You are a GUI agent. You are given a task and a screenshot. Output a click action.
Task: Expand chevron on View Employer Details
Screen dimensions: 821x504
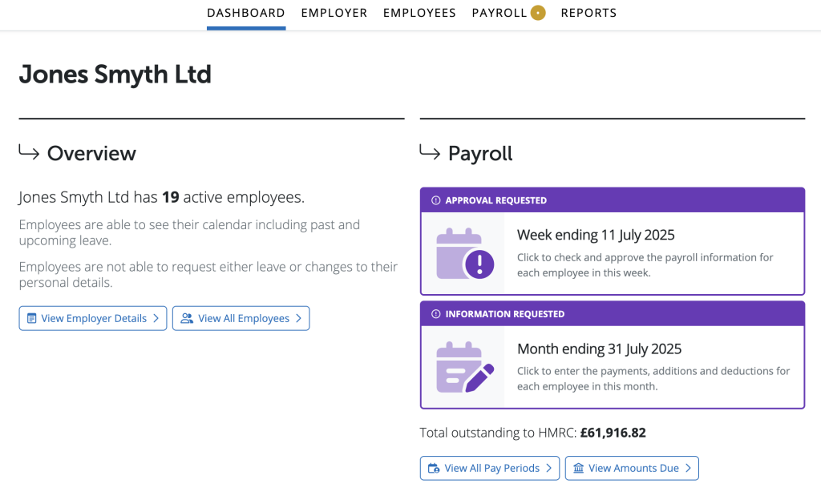click(156, 318)
